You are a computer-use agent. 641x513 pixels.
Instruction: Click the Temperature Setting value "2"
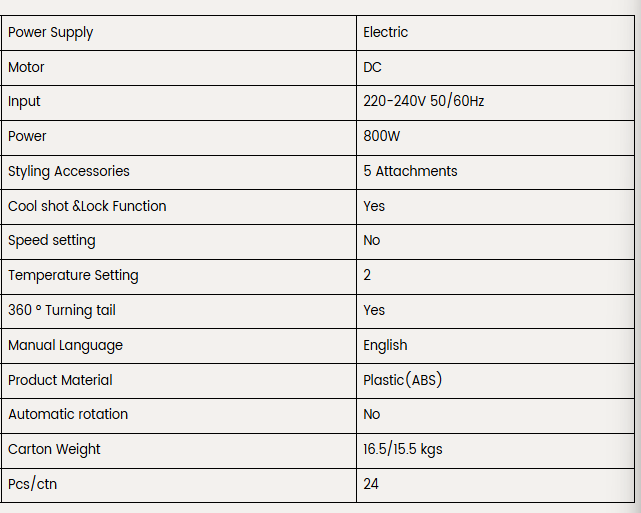(x=368, y=275)
